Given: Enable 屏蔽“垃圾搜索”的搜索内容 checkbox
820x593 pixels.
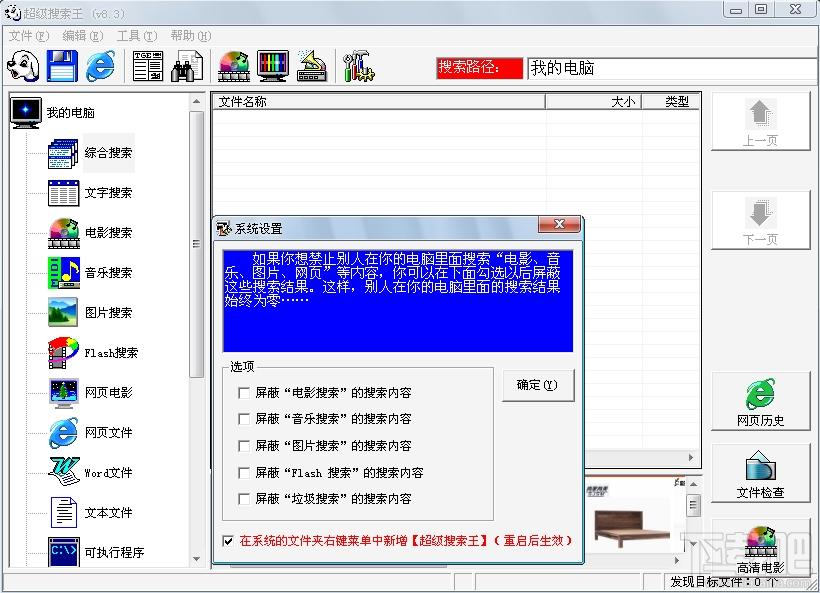Looking at the screenshot, I should point(243,498).
